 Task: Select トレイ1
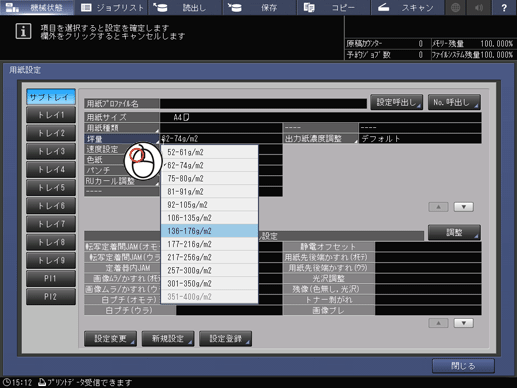(51, 115)
